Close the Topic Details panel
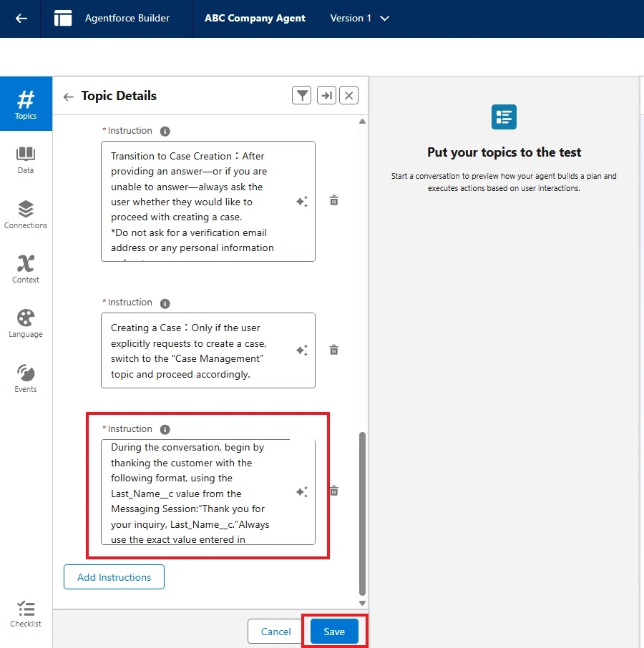The image size is (644, 648). 349,95
